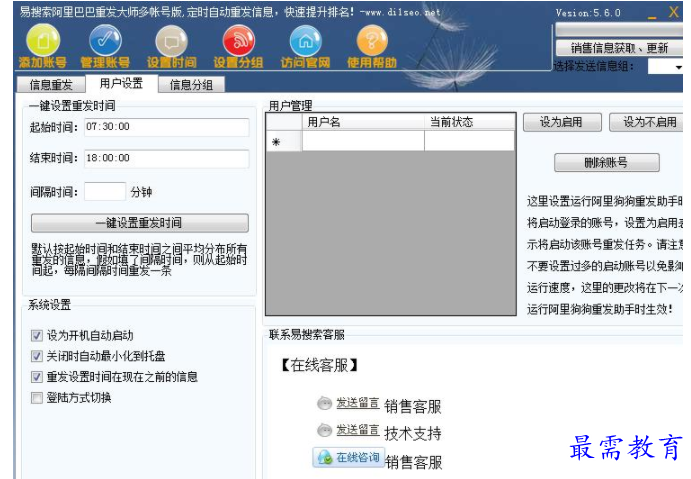Select the 用户设置 tab

coord(121,83)
